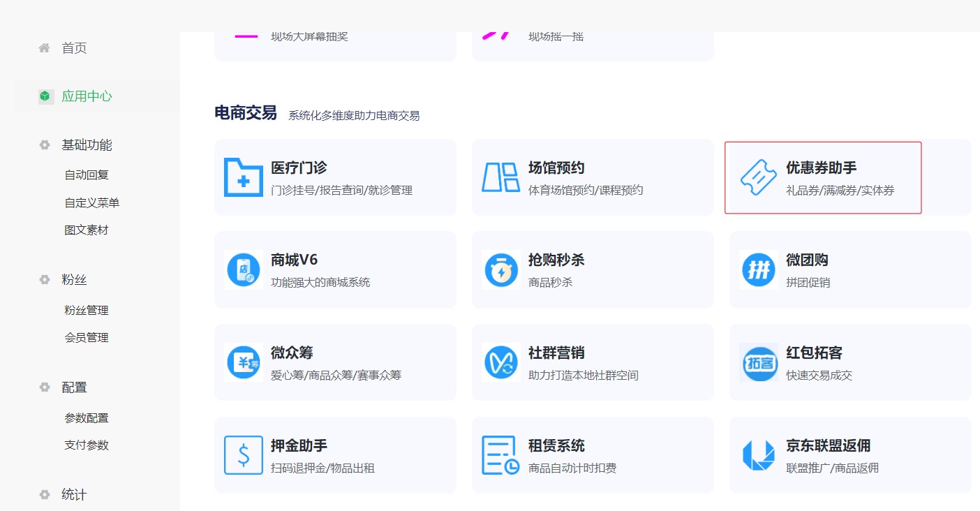Expand the 粉丝 sidebar section
This screenshot has height=511, width=980.
coord(74,280)
